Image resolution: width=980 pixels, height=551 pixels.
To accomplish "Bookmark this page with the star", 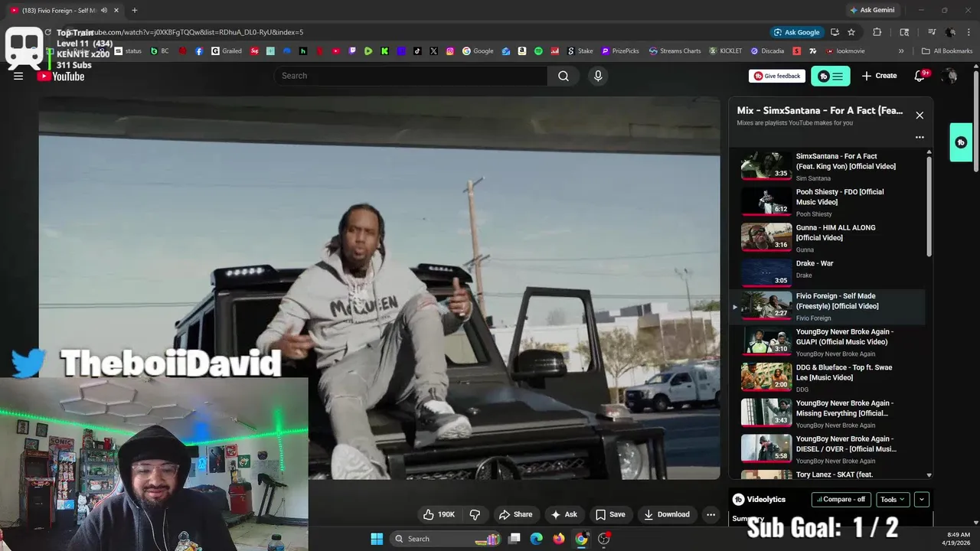I will click(851, 32).
